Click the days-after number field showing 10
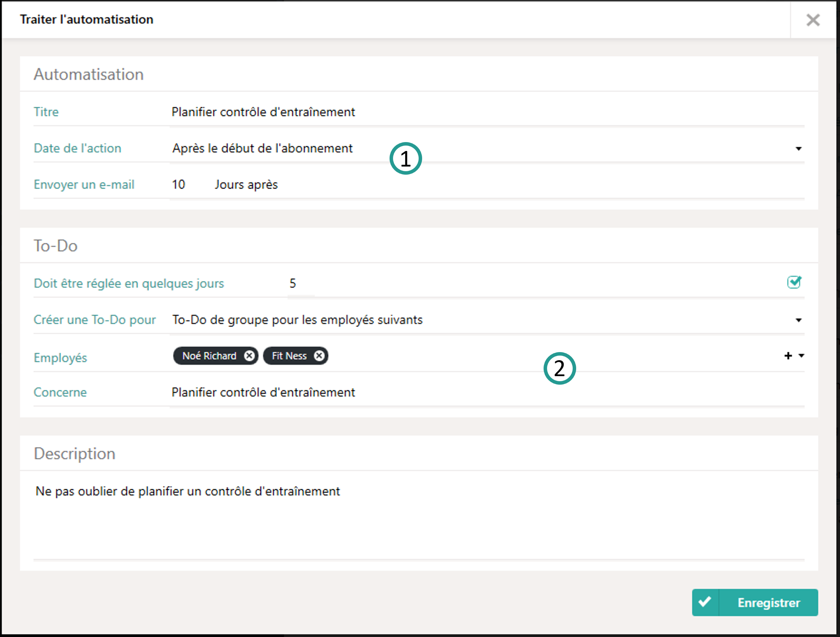 (x=179, y=184)
